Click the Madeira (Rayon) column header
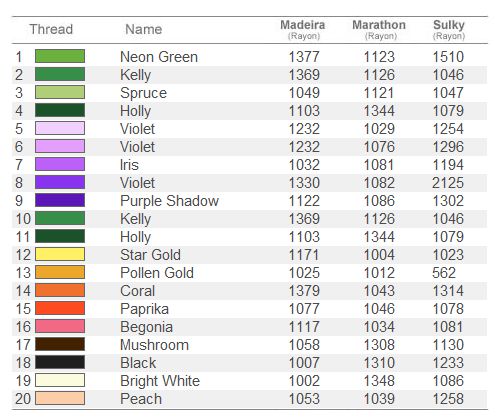 tap(303, 29)
